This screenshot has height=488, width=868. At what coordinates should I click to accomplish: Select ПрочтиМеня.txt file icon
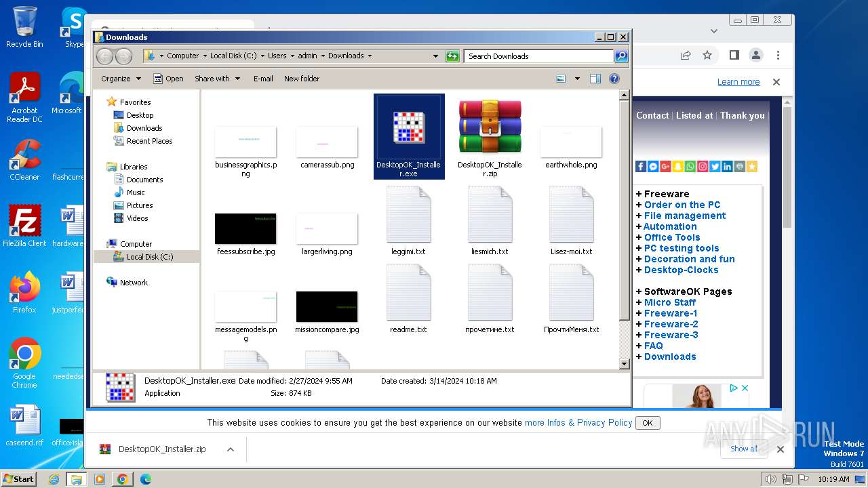[x=572, y=292]
